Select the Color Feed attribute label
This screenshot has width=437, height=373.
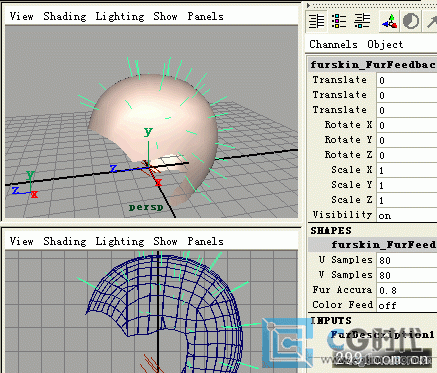pyautogui.click(x=342, y=305)
